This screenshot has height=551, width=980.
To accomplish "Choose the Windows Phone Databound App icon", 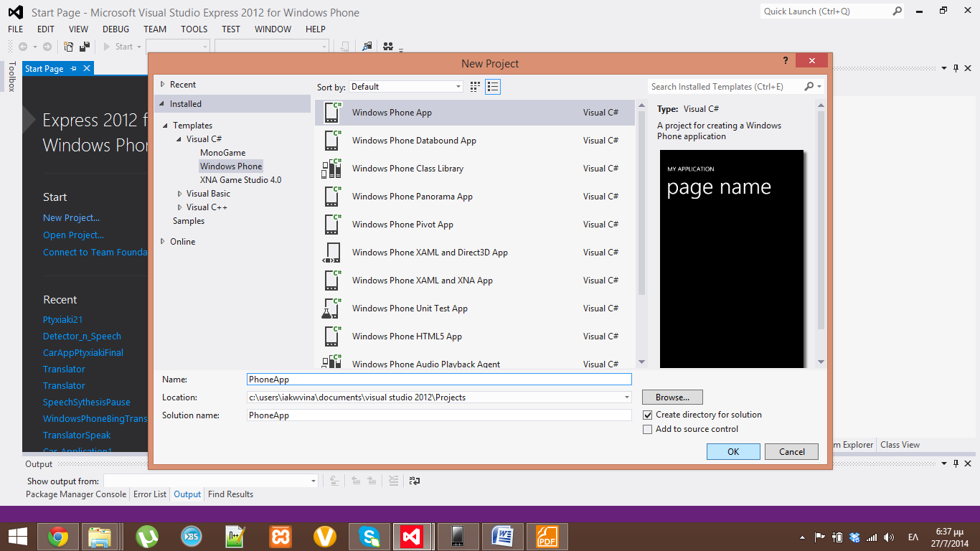I will tap(332, 141).
